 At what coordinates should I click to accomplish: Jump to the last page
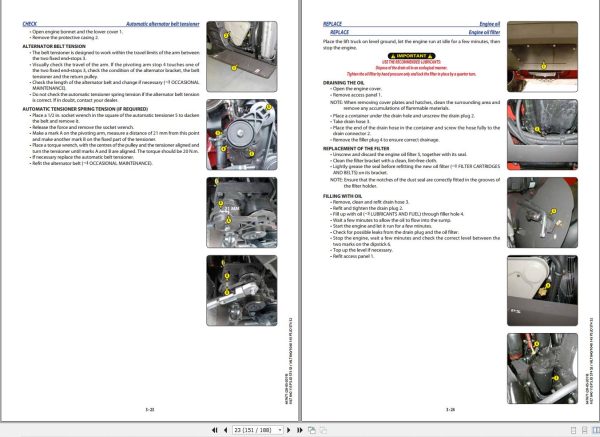click(300, 430)
